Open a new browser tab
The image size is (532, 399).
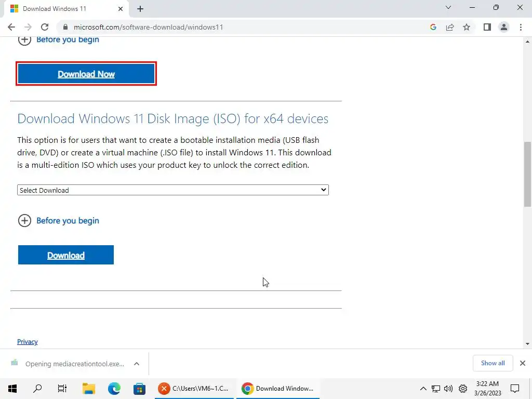coord(140,9)
